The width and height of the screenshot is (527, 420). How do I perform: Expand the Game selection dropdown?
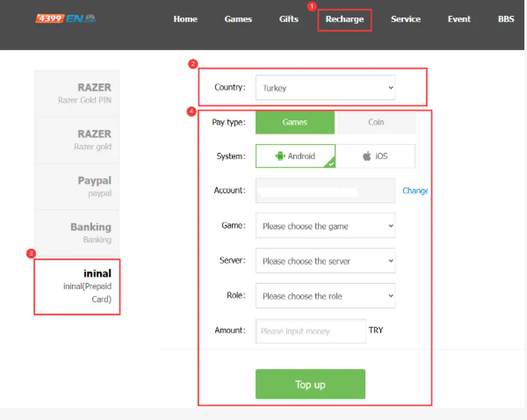325,226
